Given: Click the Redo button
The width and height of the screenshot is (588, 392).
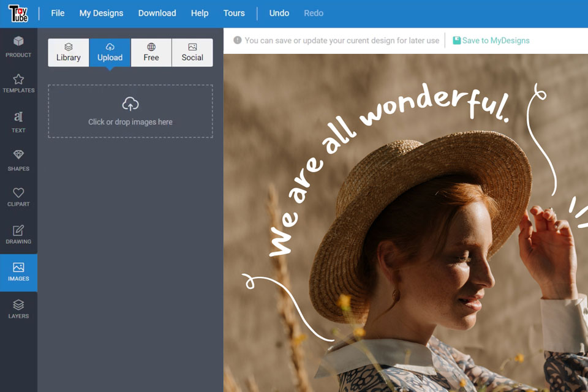Looking at the screenshot, I should point(314,13).
